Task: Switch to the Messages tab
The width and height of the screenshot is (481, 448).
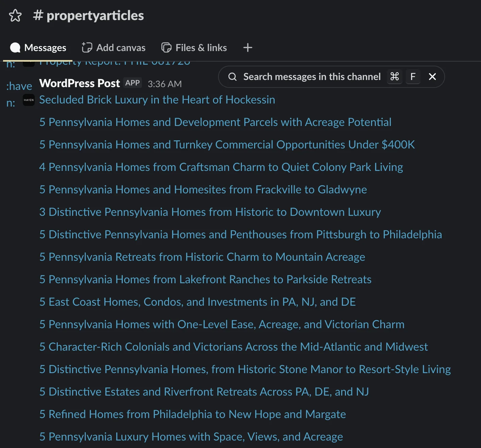Action: click(x=38, y=48)
